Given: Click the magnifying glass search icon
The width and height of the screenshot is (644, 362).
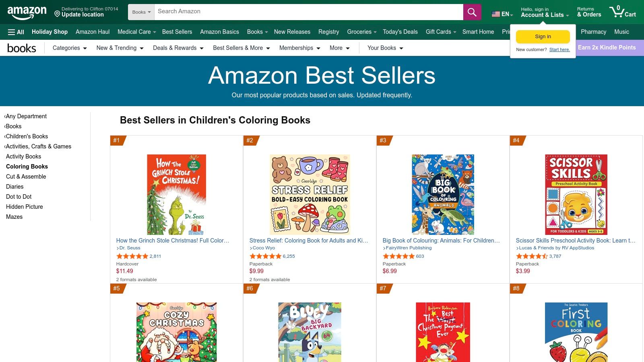Looking at the screenshot, I should pyautogui.click(x=472, y=12).
